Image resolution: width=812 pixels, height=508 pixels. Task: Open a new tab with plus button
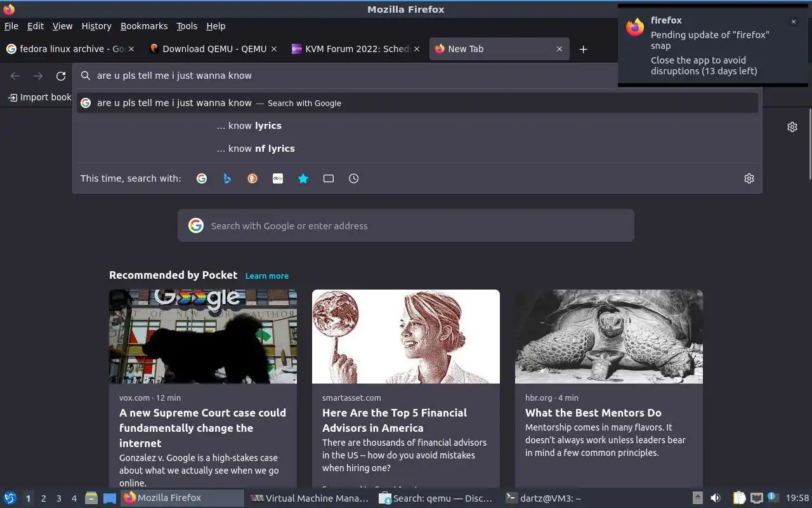pyautogui.click(x=584, y=49)
